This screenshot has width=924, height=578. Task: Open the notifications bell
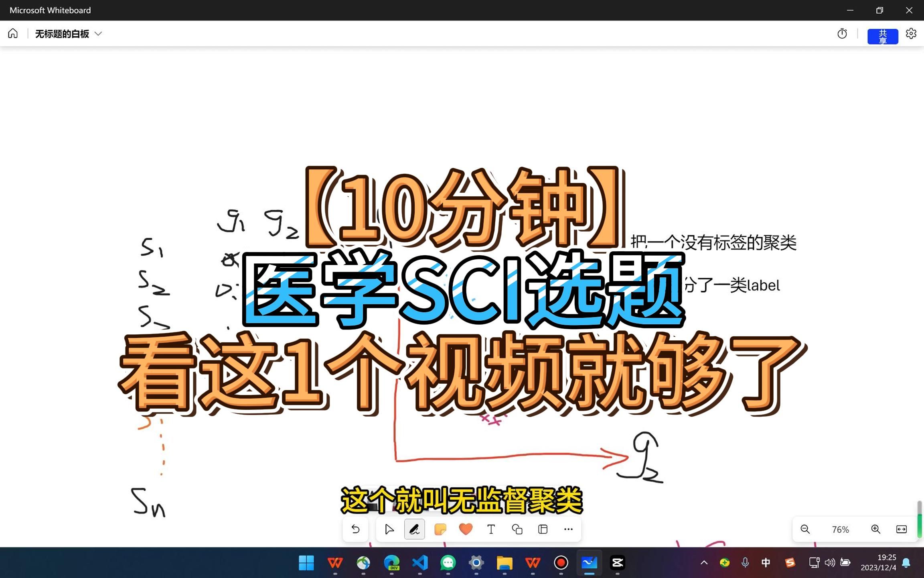[906, 563]
